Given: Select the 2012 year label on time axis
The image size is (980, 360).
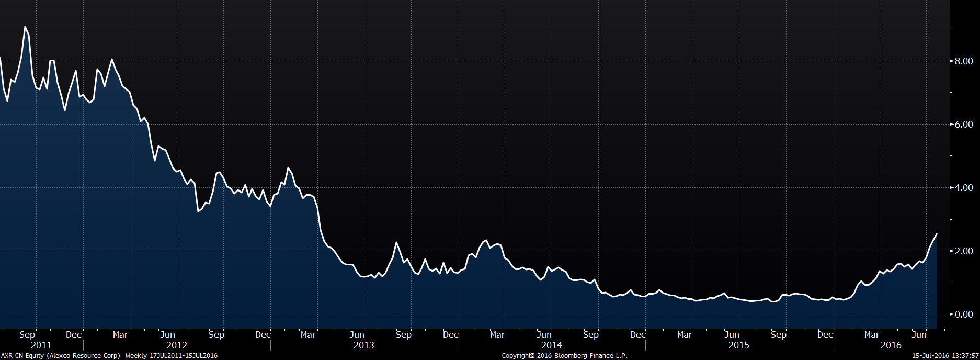Looking at the screenshot, I should click(x=177, y=345).
